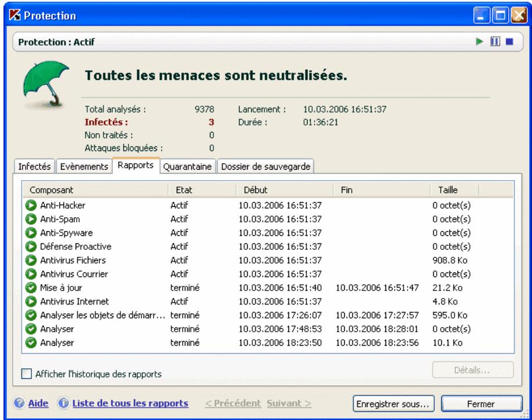Viewport: 532px width, 420px height.
Task: Click end time 10.03.2006 16:51:47
Action: click(377, 288)
